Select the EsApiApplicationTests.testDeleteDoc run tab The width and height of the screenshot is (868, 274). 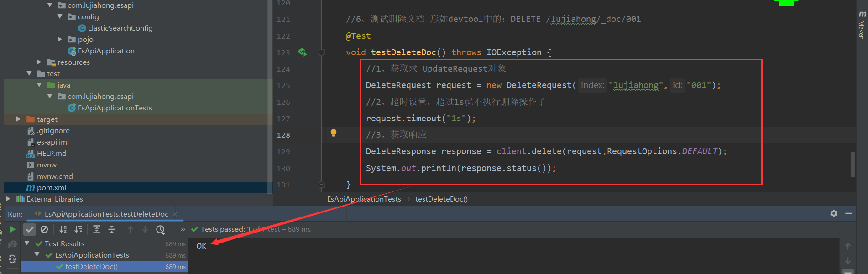[106, 214]
